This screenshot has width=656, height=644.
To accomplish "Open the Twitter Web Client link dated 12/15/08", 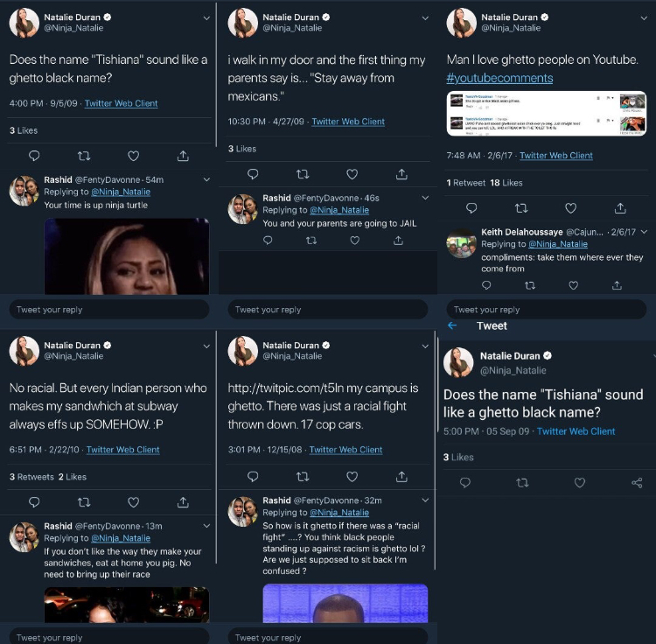I will (345, 450).
